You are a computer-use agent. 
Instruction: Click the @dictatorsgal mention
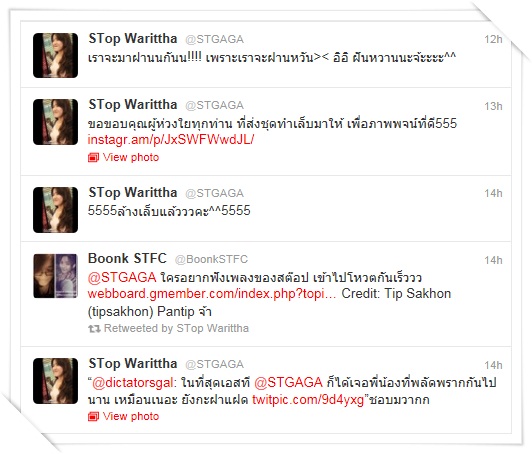133,383
